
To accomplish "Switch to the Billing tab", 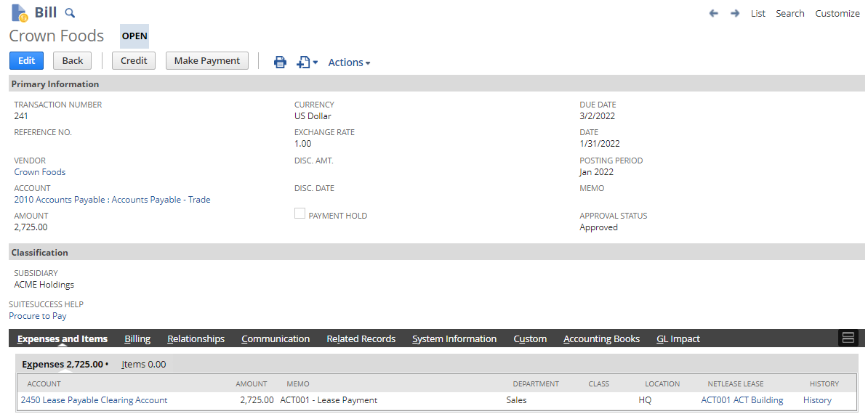I will click(137, 339).
